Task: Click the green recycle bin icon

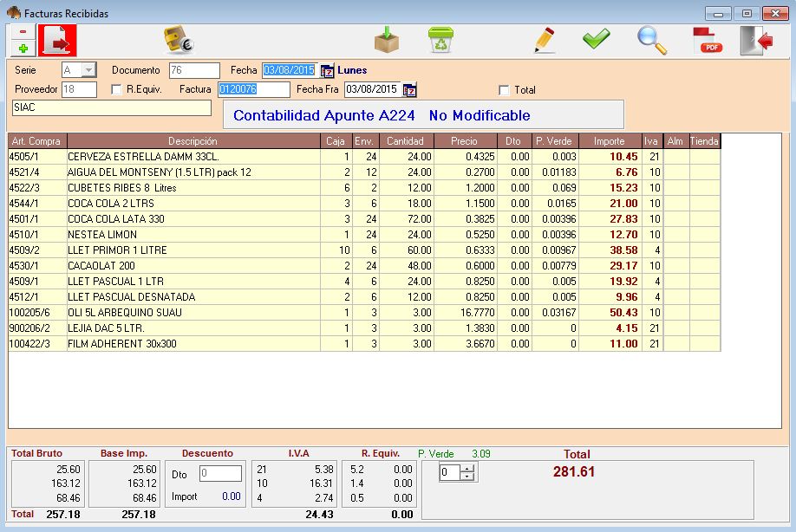Action: (x=440, y=40)
